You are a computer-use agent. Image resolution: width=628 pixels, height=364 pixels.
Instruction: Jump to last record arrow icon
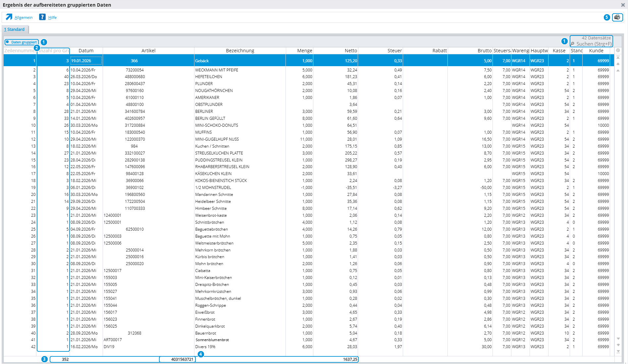pyautogui.click(x=618, y=351)
